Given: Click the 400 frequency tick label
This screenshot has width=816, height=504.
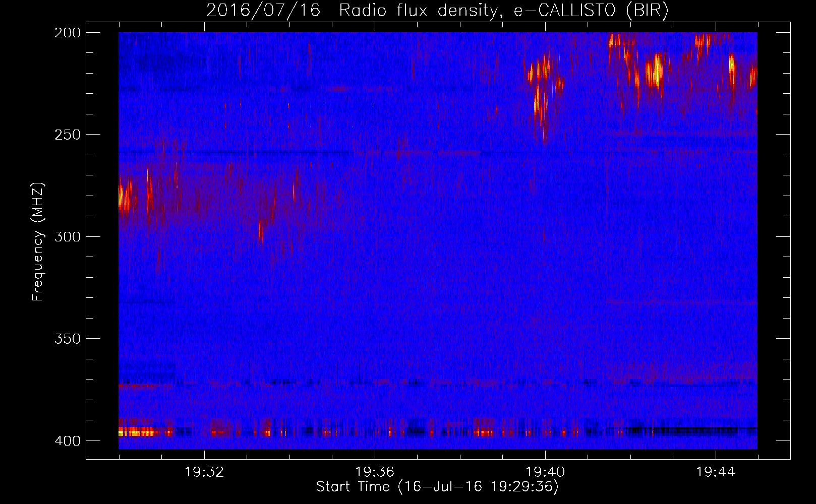Looking at the screenshot, I should pyautogui.click(x=68, y=441).
